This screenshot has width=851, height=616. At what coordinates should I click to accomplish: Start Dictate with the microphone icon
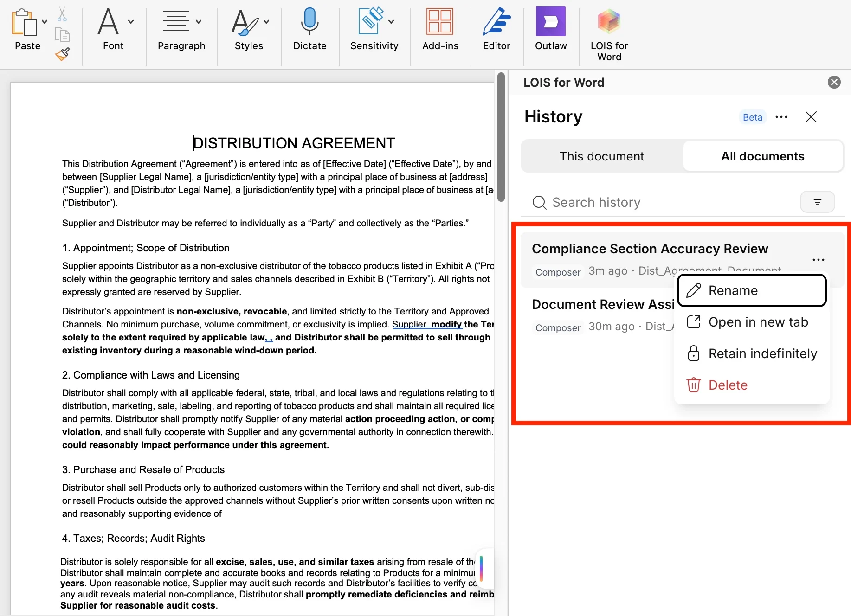(x=310, y=21)
